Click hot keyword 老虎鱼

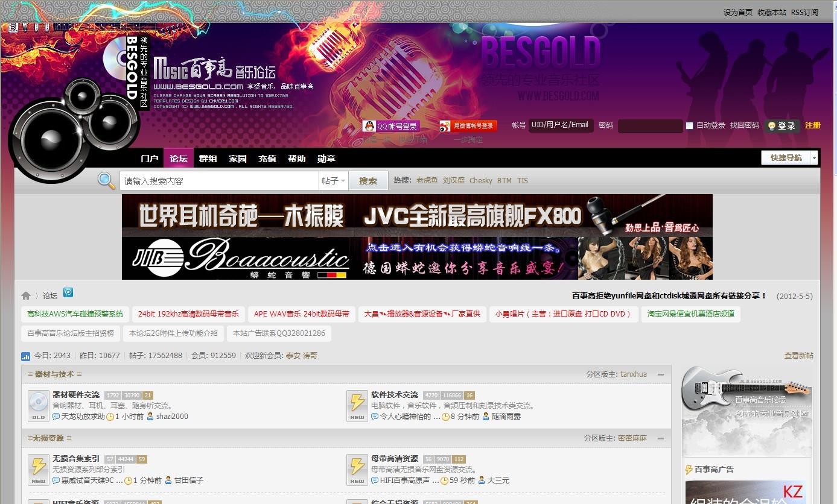(x=427, y=181)
